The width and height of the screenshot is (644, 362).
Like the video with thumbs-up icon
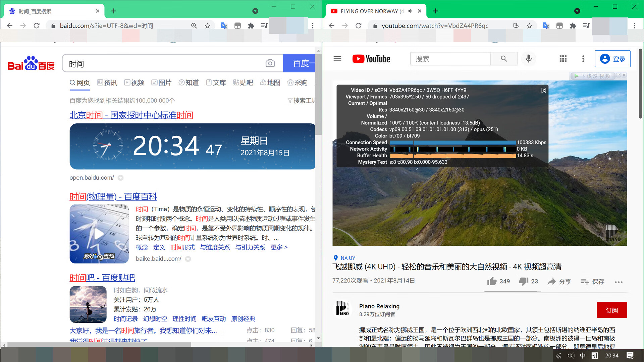(x=492, y=281)
